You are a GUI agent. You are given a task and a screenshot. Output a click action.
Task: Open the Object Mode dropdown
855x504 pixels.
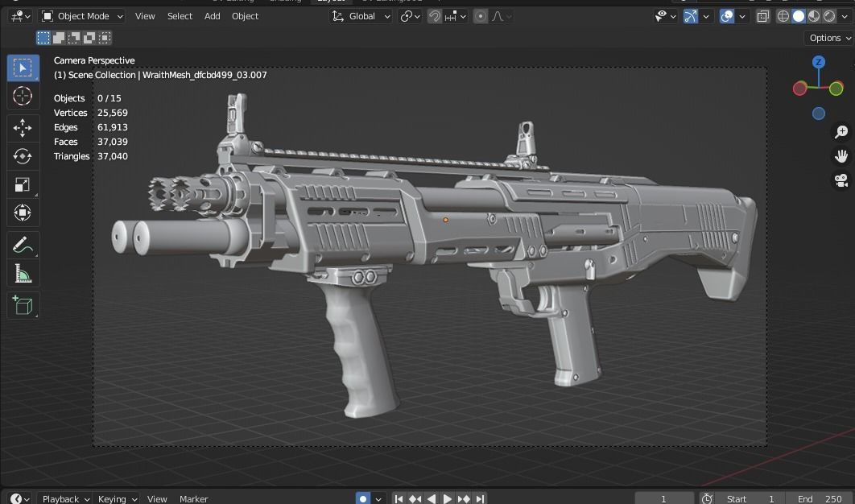[x=81, y=16]
